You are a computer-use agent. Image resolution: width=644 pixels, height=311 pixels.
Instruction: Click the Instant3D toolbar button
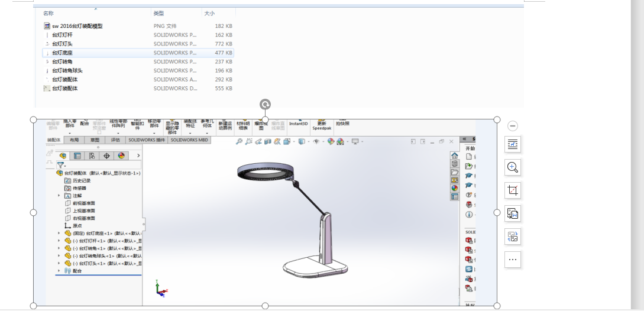point(299,124)
